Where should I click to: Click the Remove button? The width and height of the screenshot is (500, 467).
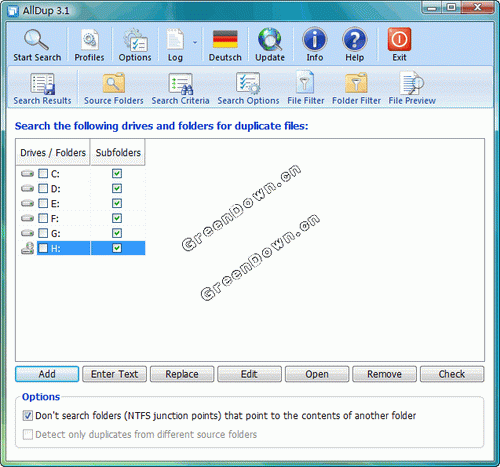[384, 374]
